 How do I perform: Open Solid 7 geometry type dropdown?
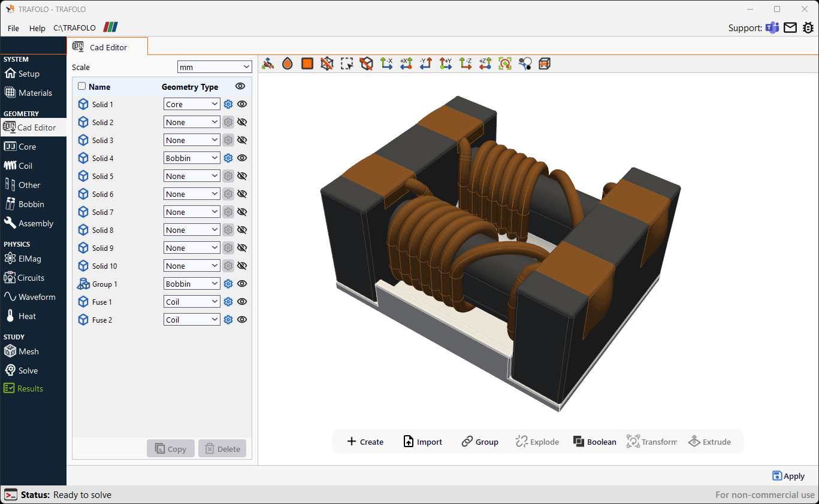click(x=192, y=212)
